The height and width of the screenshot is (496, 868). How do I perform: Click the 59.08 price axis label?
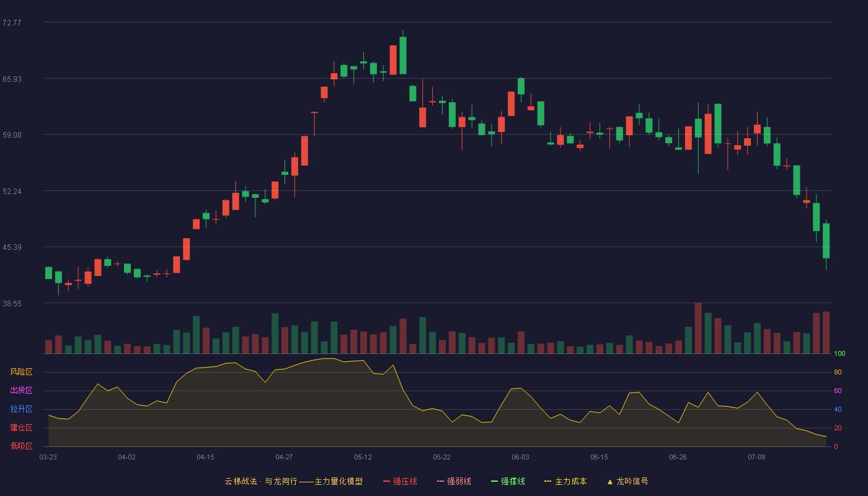12,135
